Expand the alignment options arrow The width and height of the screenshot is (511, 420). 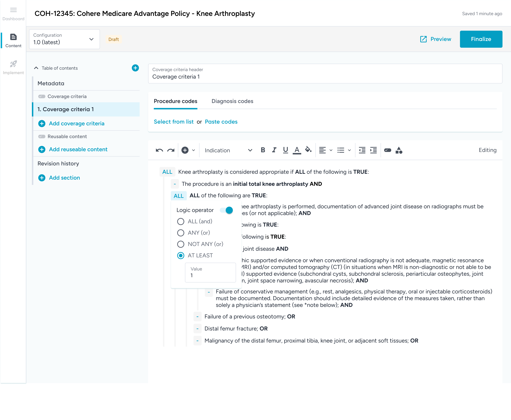331,150
